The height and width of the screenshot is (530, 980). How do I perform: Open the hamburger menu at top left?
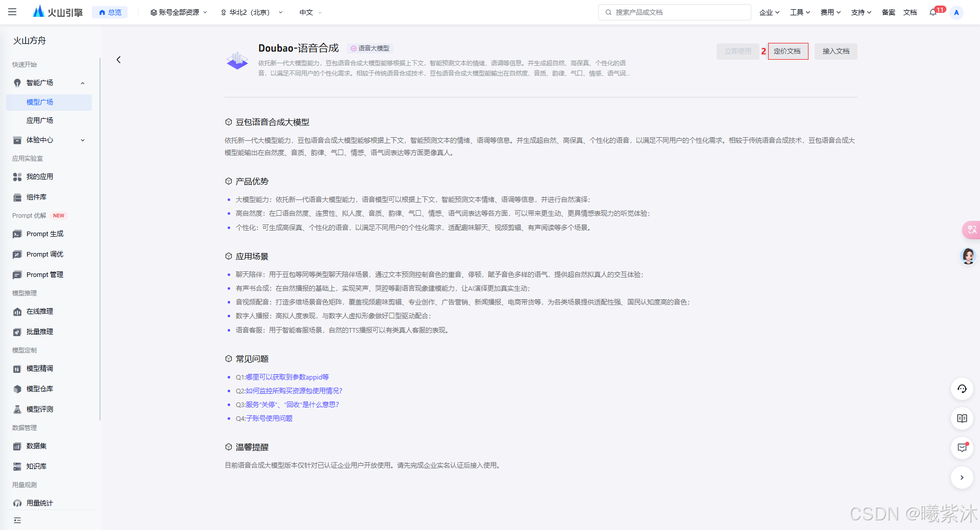pyautogui.click(x=12, y=12)
